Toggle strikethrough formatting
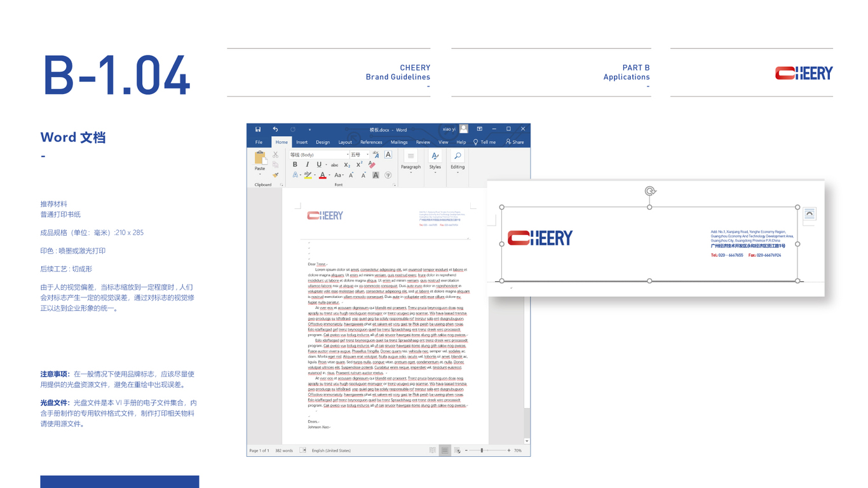The height and width of the screenshot is (488, 868). click(334, 165)
